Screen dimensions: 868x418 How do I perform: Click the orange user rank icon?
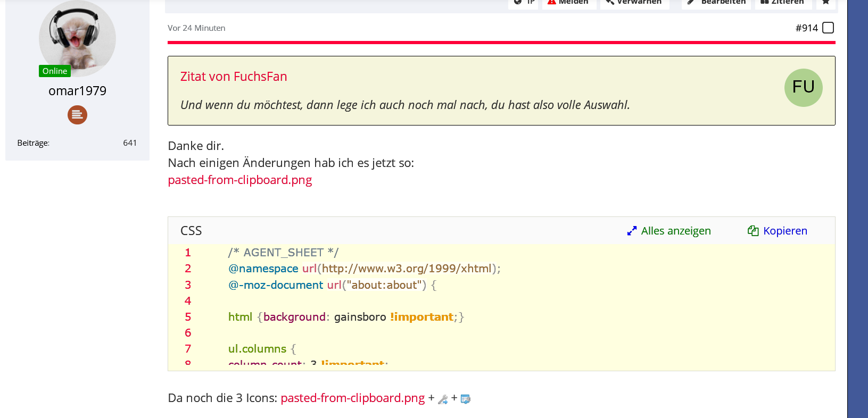click(77, 115)
